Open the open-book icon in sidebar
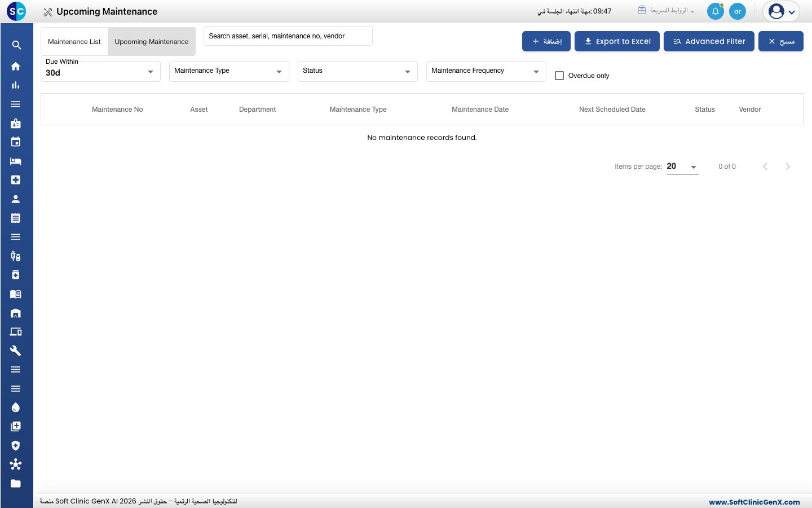812x508 pixels. click(x=16, y=294)
